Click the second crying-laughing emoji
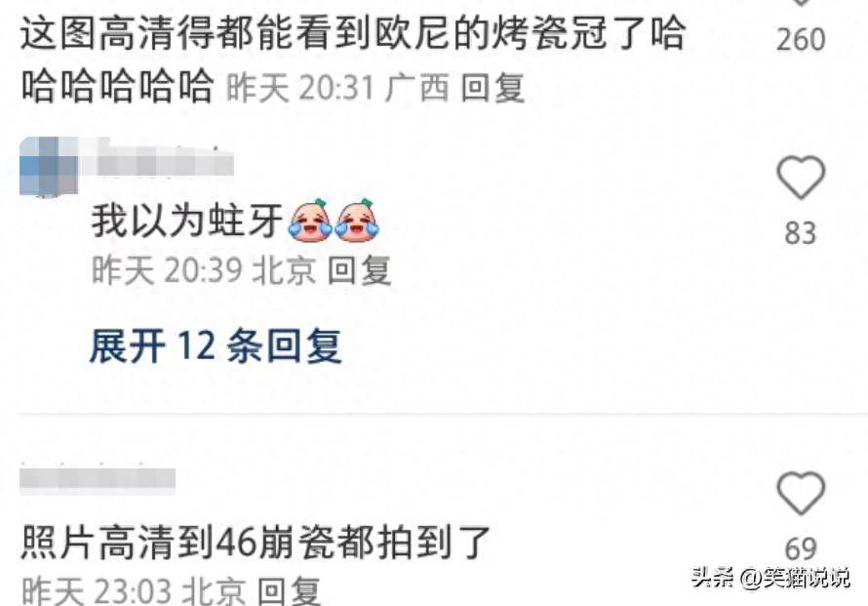This screenshot has width=868, height=606. pos(357,221)
